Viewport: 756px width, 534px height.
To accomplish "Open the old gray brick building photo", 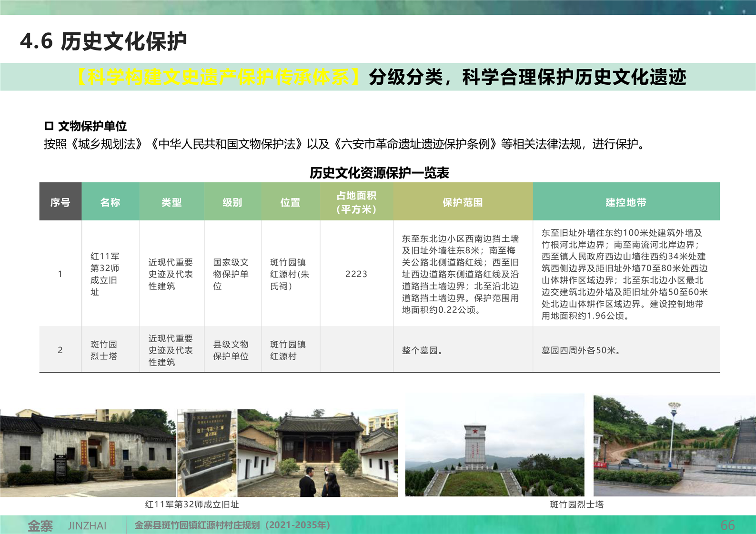I will tap(88, 453).
